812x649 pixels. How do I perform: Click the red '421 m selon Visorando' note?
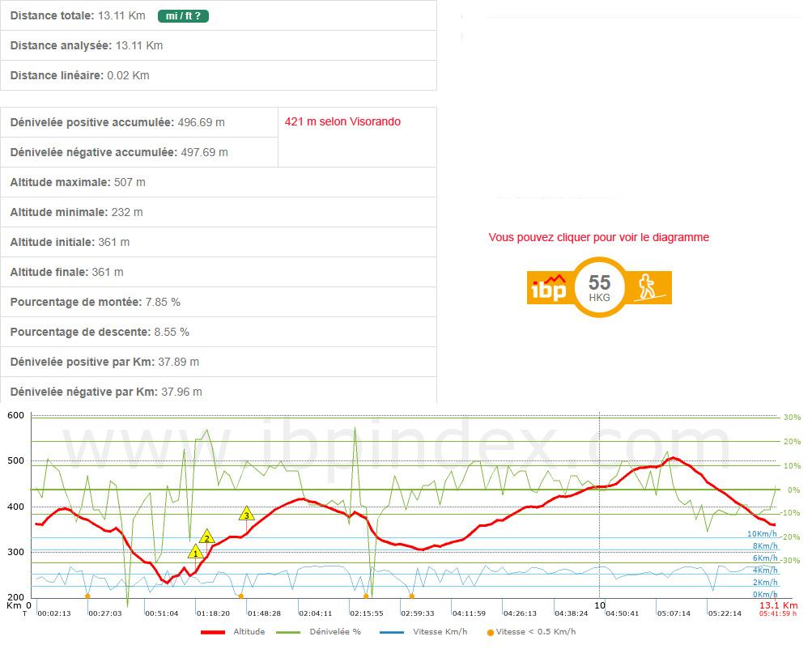point(342,122)
